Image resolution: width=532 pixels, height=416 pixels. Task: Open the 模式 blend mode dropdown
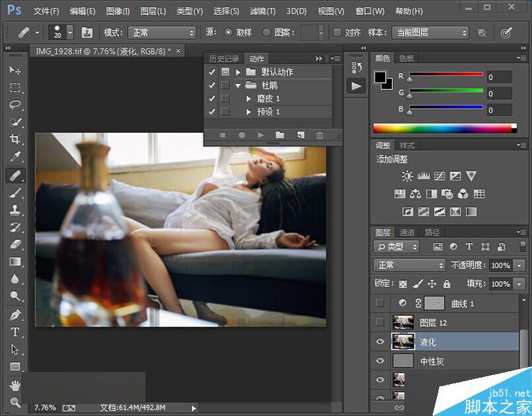161,33
